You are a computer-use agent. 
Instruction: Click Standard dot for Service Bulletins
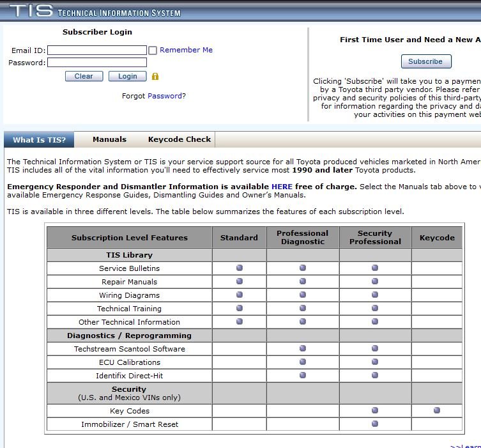click(240, 268)
